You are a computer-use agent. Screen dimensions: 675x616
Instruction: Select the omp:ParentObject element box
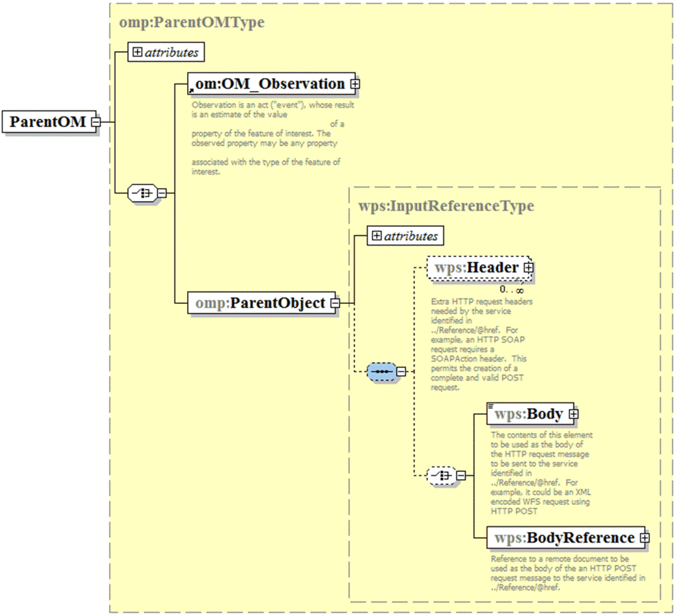point(261,303)
